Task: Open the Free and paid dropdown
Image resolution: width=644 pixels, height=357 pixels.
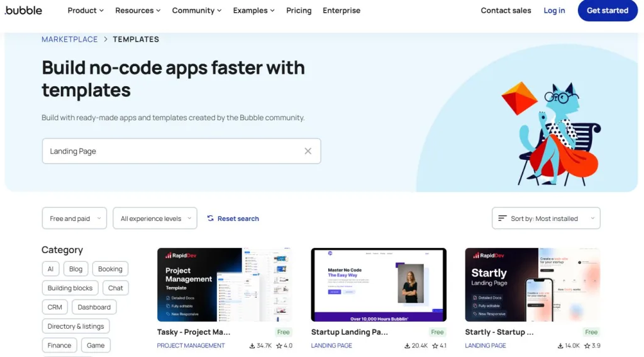Action: coord(74,218)
